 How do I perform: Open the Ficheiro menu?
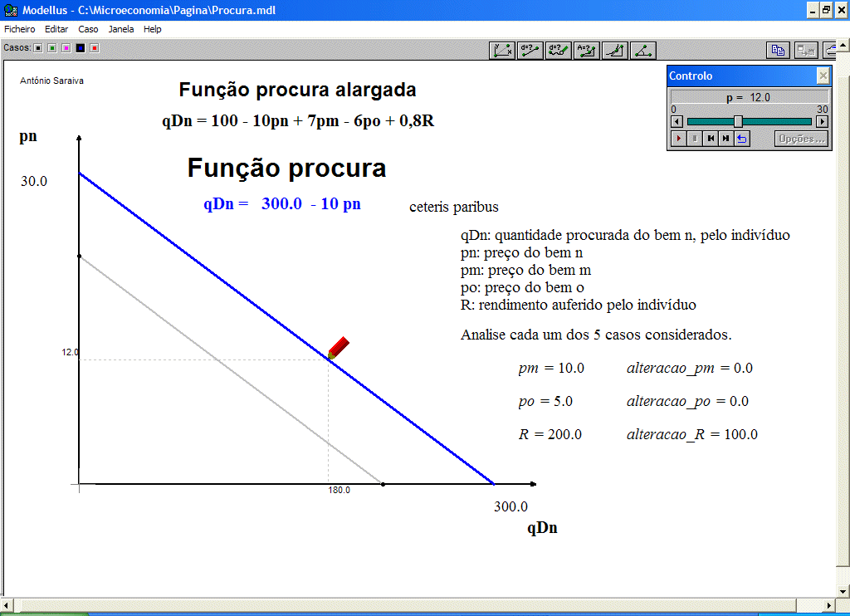[20, 29]
